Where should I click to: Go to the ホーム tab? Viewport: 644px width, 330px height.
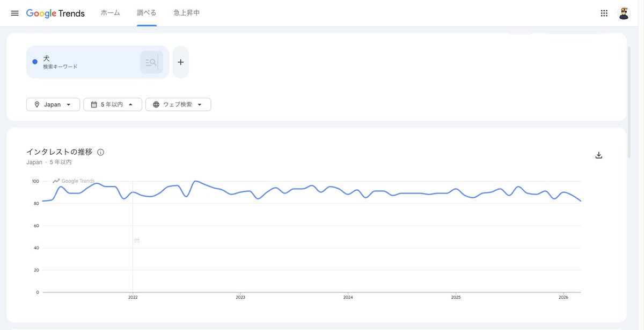tap(111, 13)
